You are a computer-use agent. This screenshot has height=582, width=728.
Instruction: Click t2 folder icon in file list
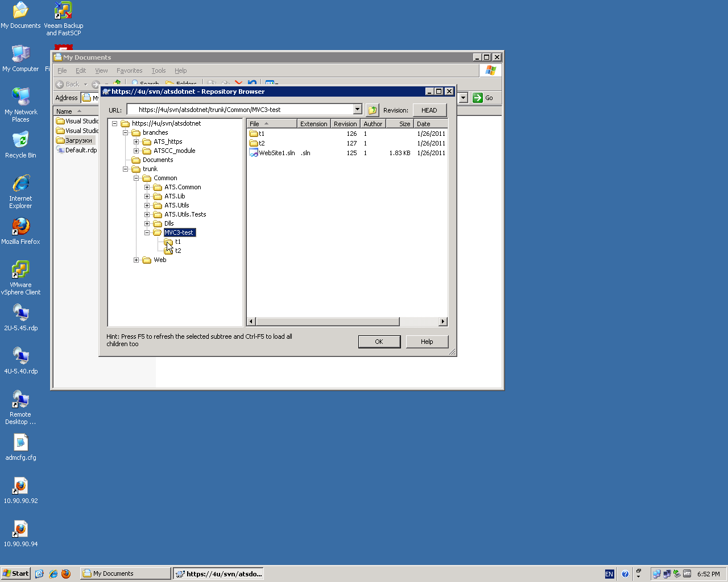point(254,143)
